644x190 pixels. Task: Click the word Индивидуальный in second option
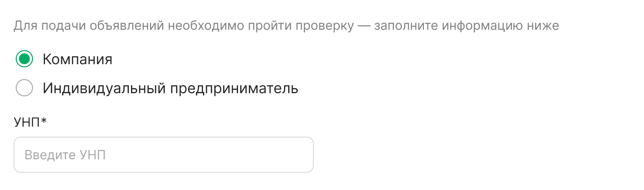[x=104, y=89]
